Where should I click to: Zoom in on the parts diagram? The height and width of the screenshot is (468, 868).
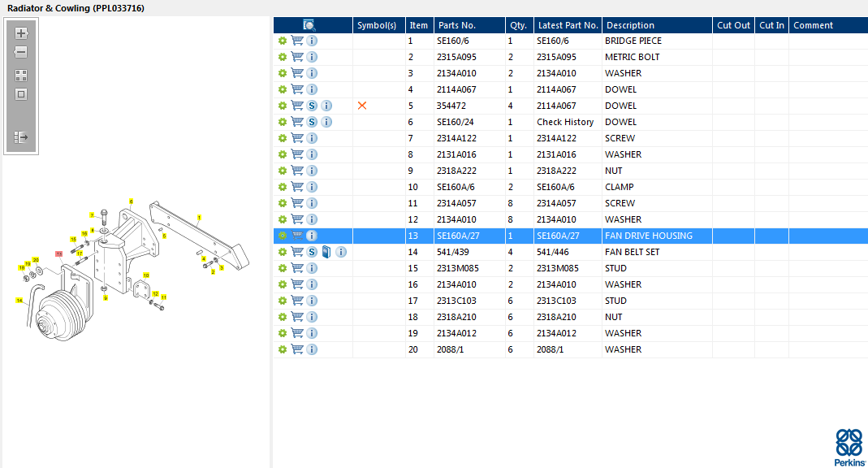[21, 33]
